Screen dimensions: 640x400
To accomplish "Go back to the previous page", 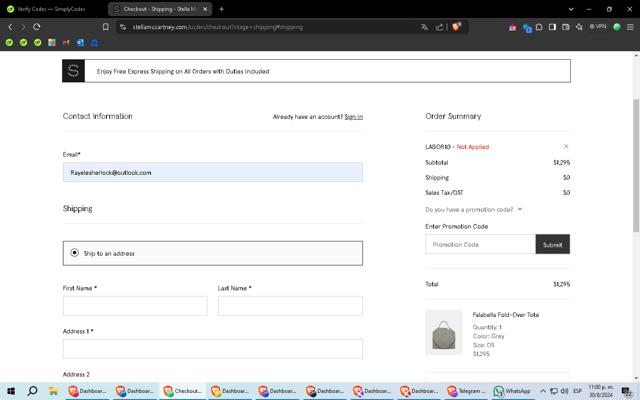I will click(x=11, y=27).
